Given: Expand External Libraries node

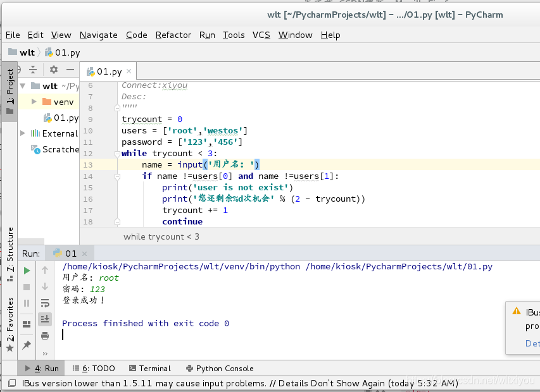Looking at the screenshot, I should (x=22, y=133).
